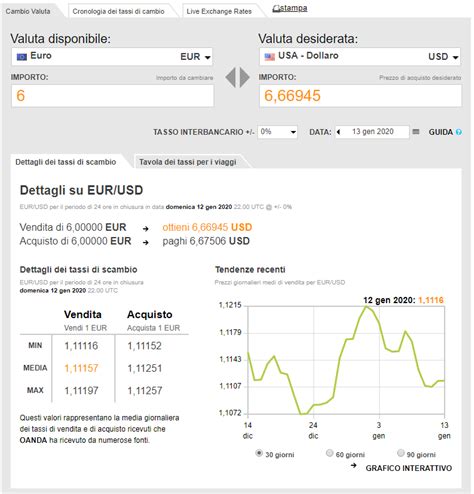This screenshot has height=494, width=474.
Task: Click the MAX Acquisto value 1,11257
Action: tap(145, 391)
